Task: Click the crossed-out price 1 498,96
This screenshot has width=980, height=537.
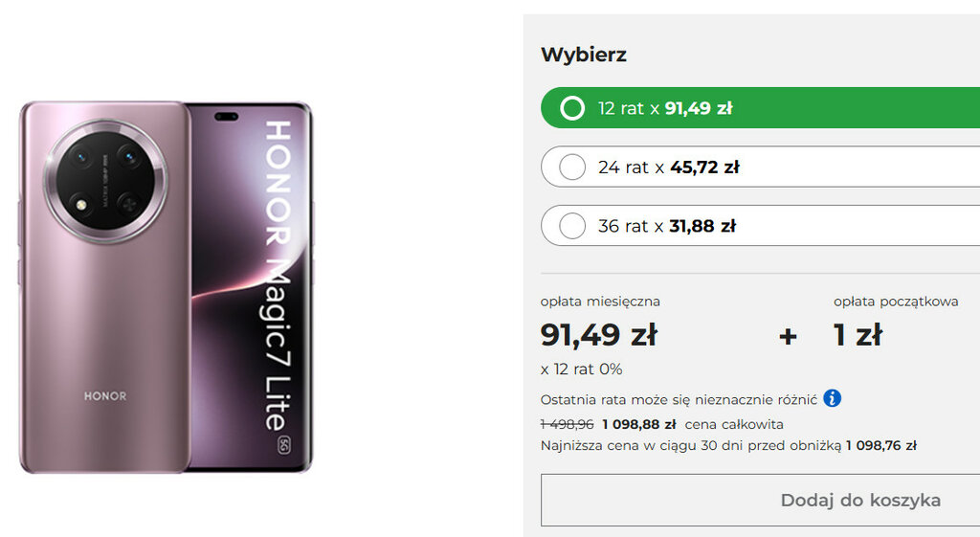Action: pyautogui.click(x=567, y=424)
